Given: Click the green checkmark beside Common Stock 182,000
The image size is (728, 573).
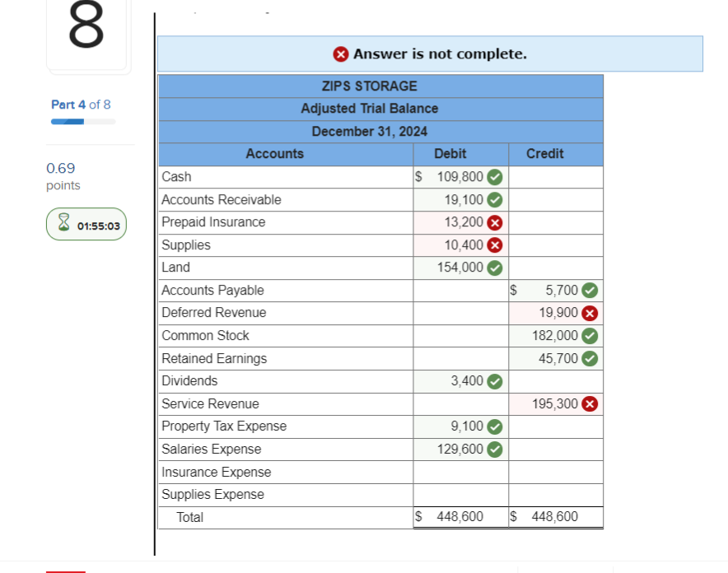Looking at the screenshot, I should click(x=590, y=336).
